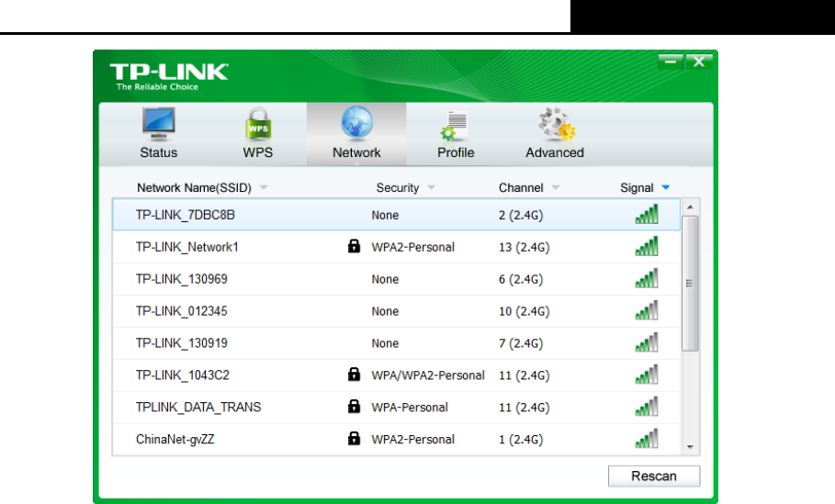Click the scrollbar down arrow
Screen dimensions: 835x504
690,446
